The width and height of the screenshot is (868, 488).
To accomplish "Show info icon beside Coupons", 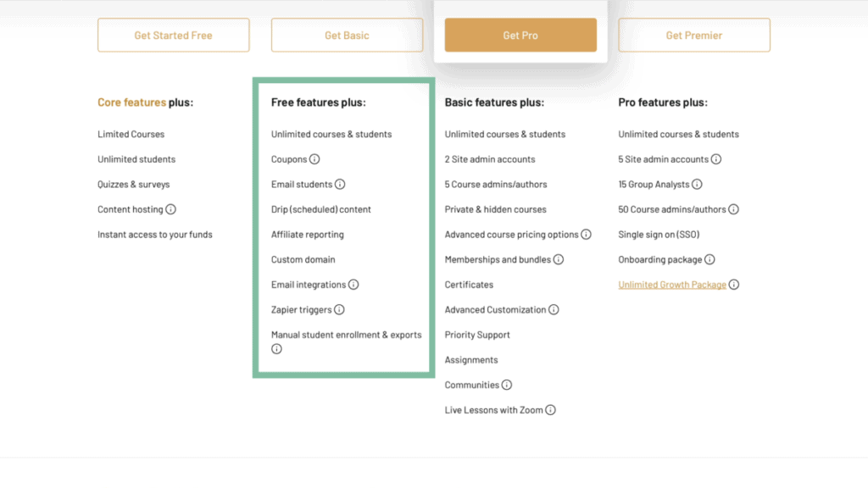I will point(314,159).
